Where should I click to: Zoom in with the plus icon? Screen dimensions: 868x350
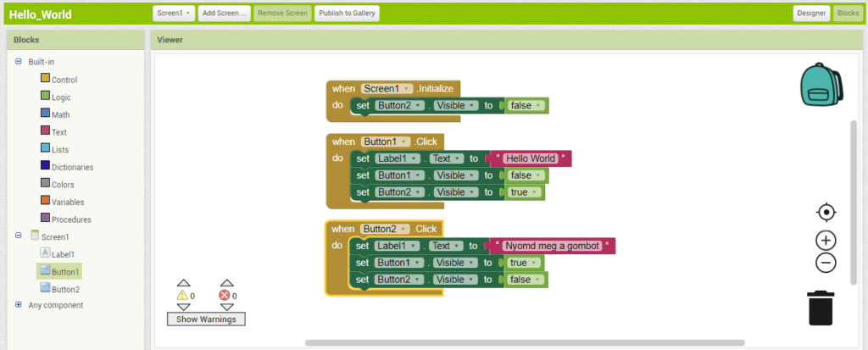[x=826, y=241]
